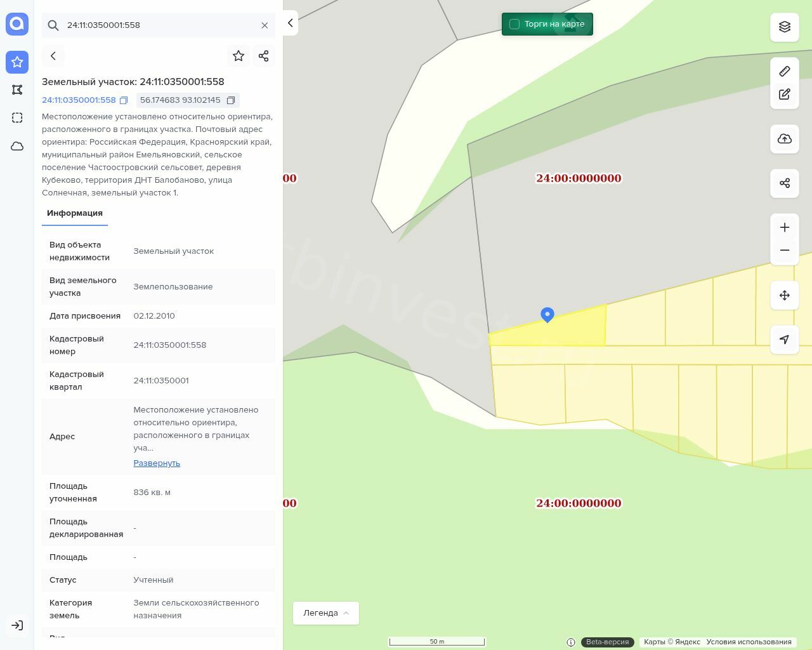Zoom out the map with minus button
Image resolution: width=812 pixels, height=650 pixels.
pyautogui.click(x=785, y=250)
